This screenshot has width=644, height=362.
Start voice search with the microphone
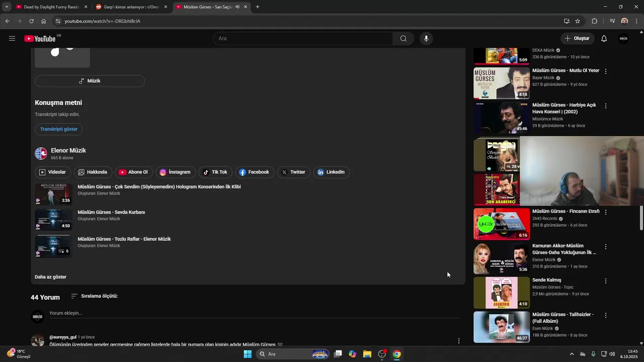coord(426,39)
